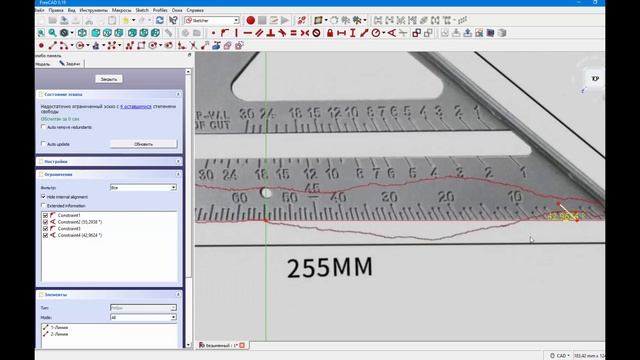Open the Макросы menu

(122, 10)
